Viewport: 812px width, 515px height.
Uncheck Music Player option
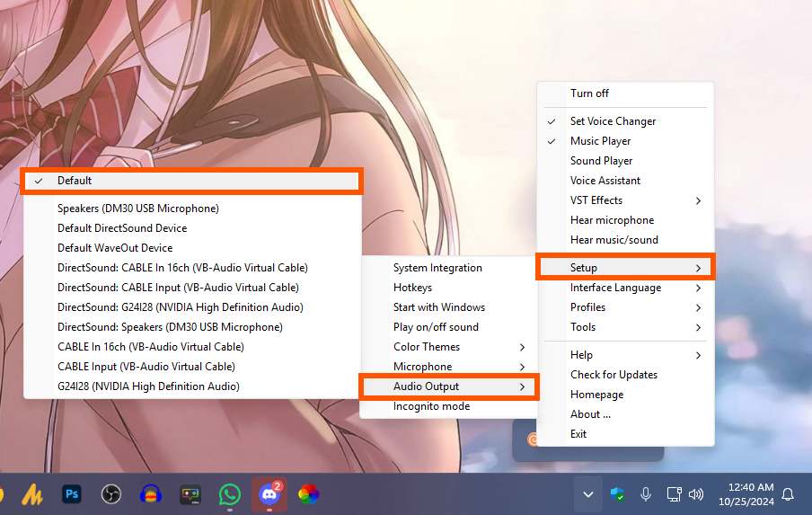pos(625,141)
